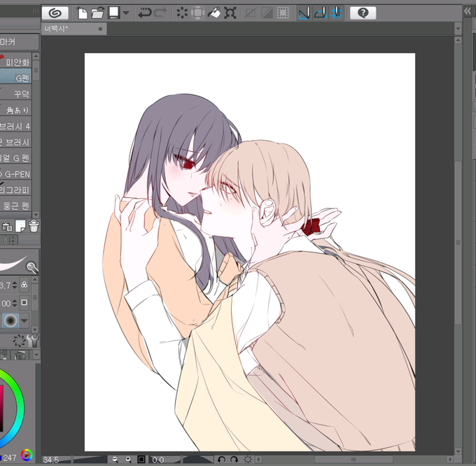Undo the last action
This screenshot has width=476, height=466.
(144, 13)
